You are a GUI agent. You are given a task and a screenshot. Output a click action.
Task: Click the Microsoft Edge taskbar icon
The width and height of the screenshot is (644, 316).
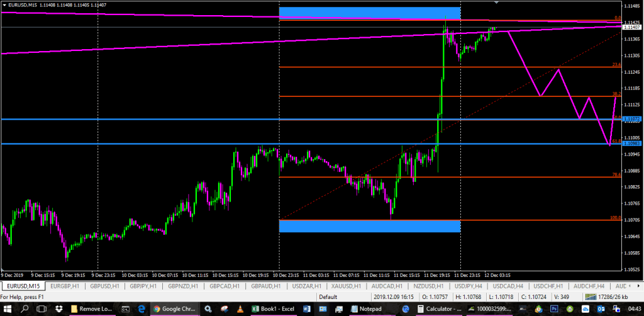tap(142, 309)
